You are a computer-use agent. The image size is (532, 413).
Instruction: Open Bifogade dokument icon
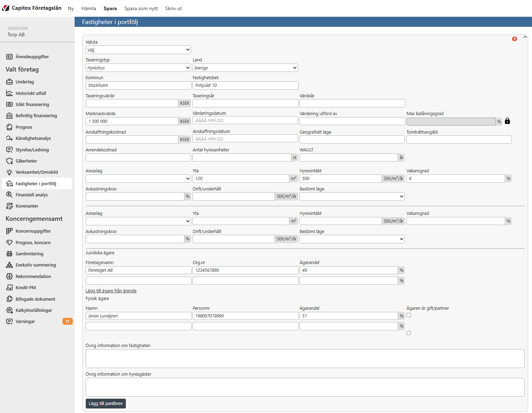point(9,299)
